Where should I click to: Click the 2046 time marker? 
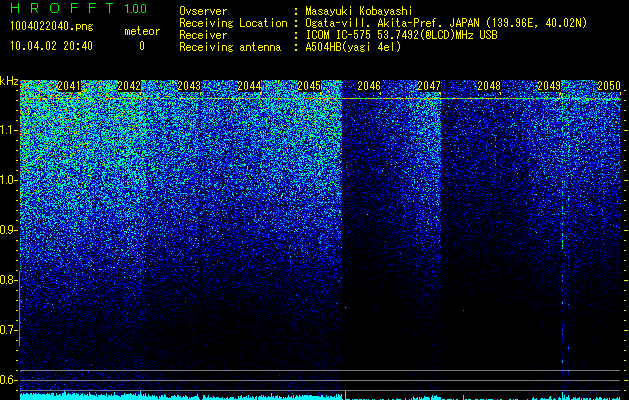[x=369, y=86]
